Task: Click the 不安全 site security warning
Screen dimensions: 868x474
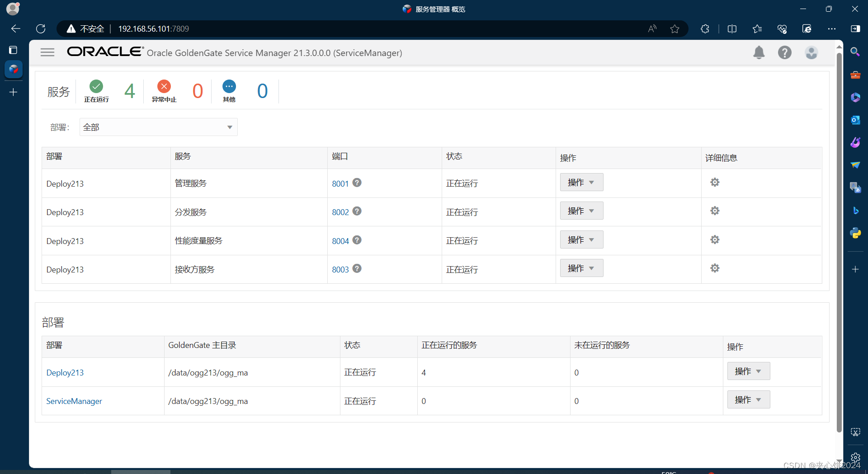Action: click(85, 29)
